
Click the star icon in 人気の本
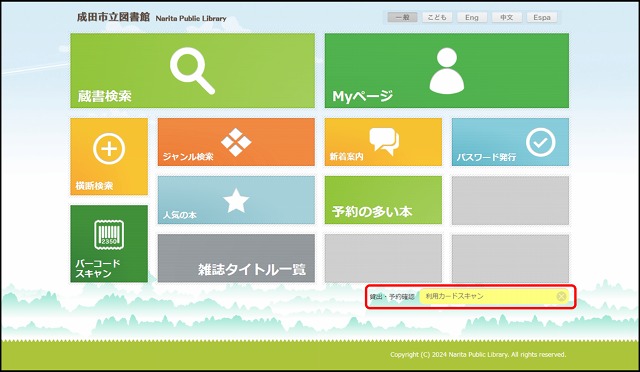(x=236, y=200)
